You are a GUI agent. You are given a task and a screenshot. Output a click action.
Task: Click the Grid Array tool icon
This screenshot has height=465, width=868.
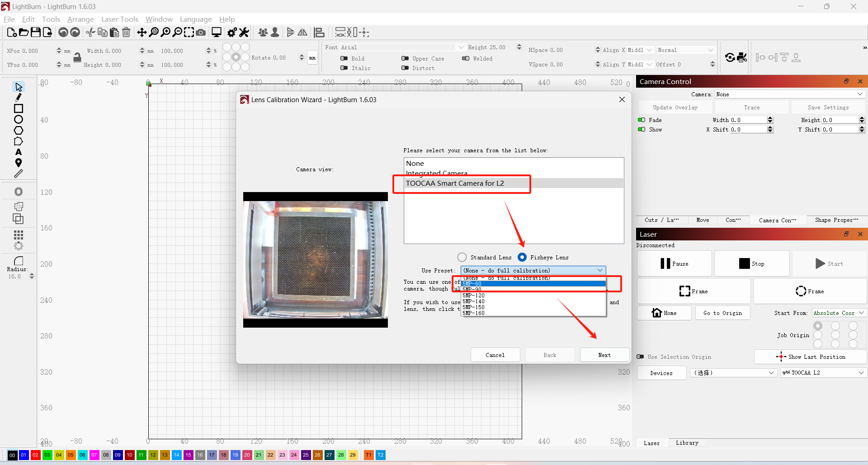click(19, 235)
